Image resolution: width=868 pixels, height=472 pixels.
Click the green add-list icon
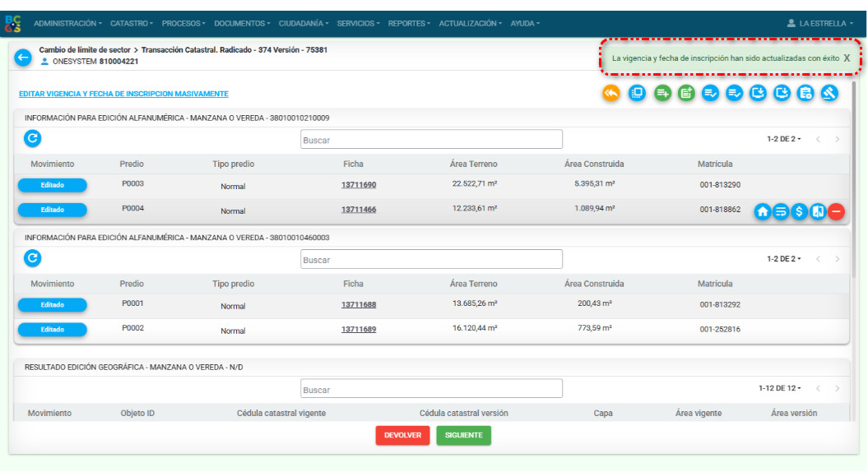pyautogui.click(x=662, y=94)
